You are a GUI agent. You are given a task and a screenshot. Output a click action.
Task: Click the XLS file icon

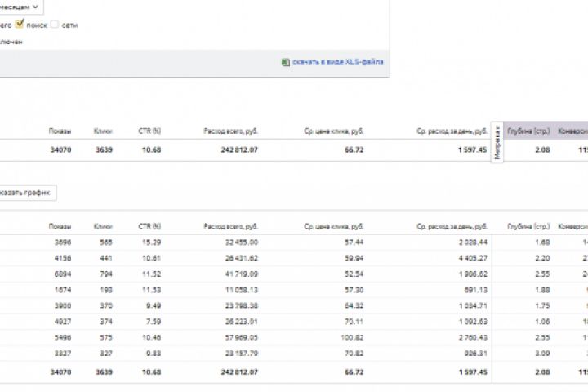pos(286,61)
